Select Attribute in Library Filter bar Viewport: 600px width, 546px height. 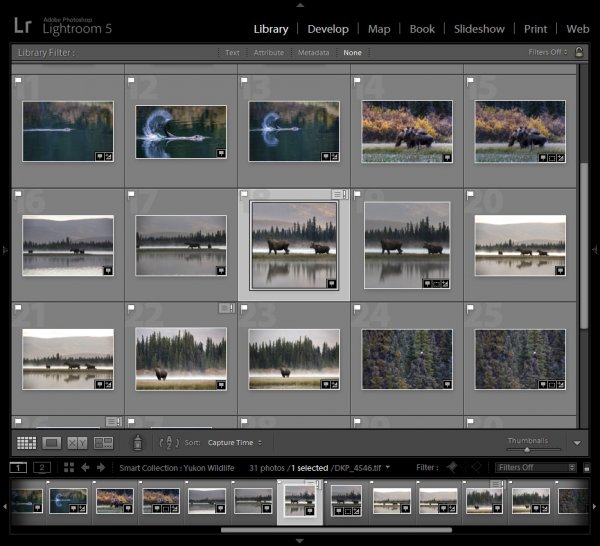coord(269,52)
